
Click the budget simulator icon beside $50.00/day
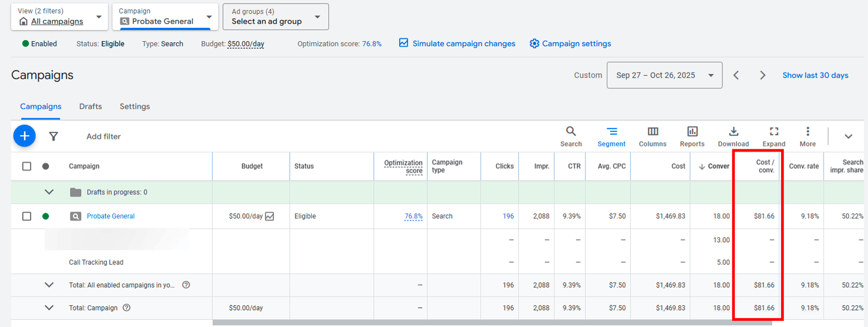[269, 216]
